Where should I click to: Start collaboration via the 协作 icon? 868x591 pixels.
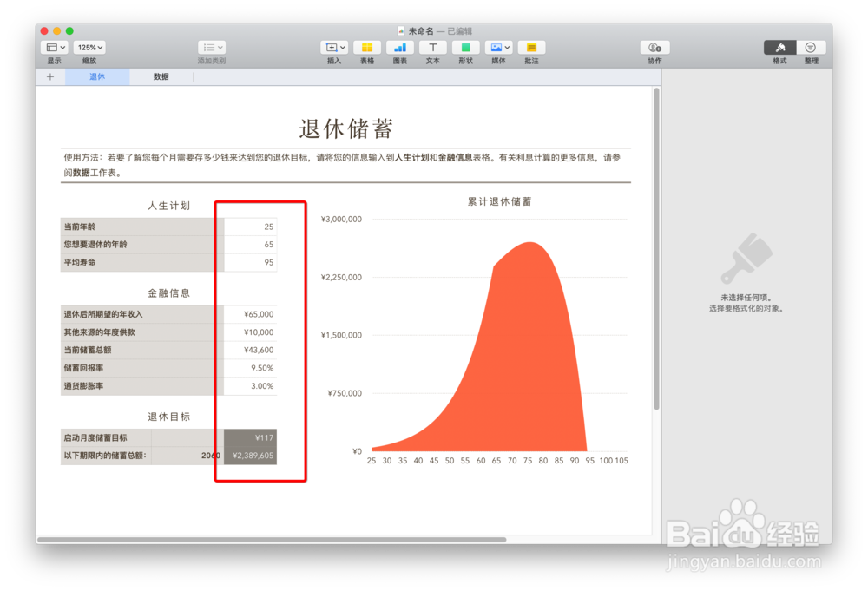[x=654, y=48]
